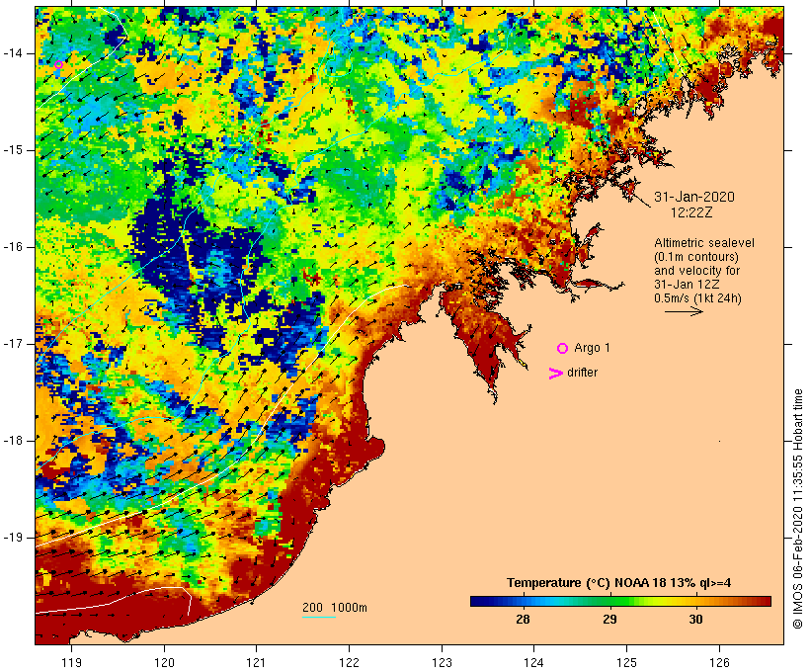This screenshot has width=810, height=672.
Task: Click the IMOS copyright timestamp text
Action: (797, 509)
